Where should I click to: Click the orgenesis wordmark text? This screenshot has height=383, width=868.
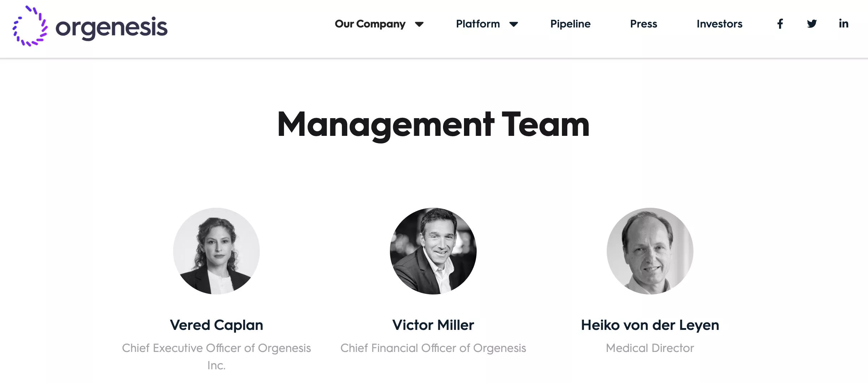(x=111, y=28)
